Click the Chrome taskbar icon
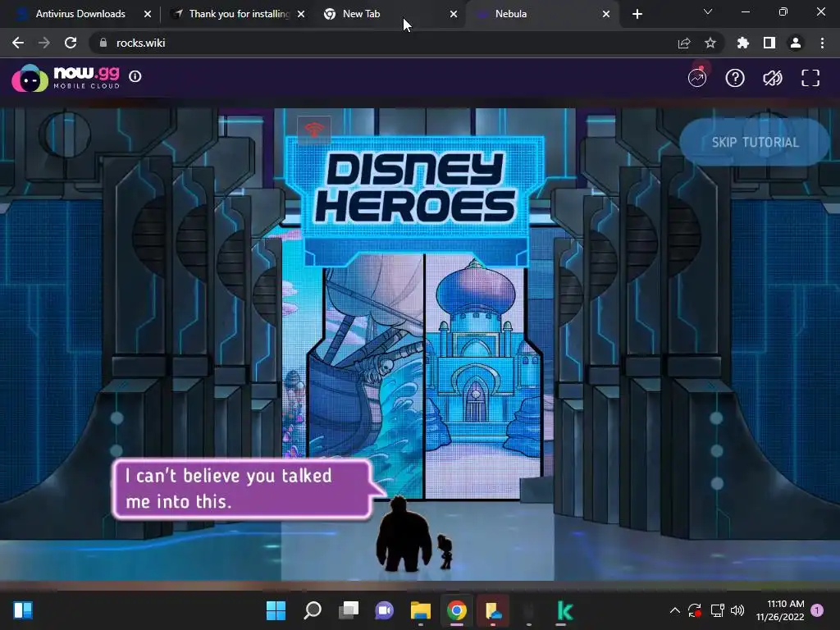The height and width of the screenshot is (630, 840). coord(457,610)
